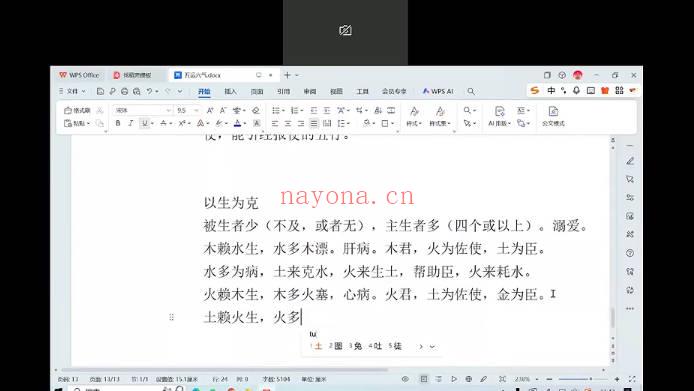Toggle outline view in status bar

[x=439, y=379]
